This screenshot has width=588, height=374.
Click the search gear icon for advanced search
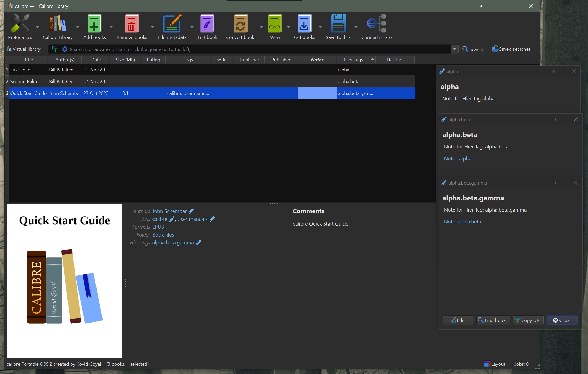65,49
